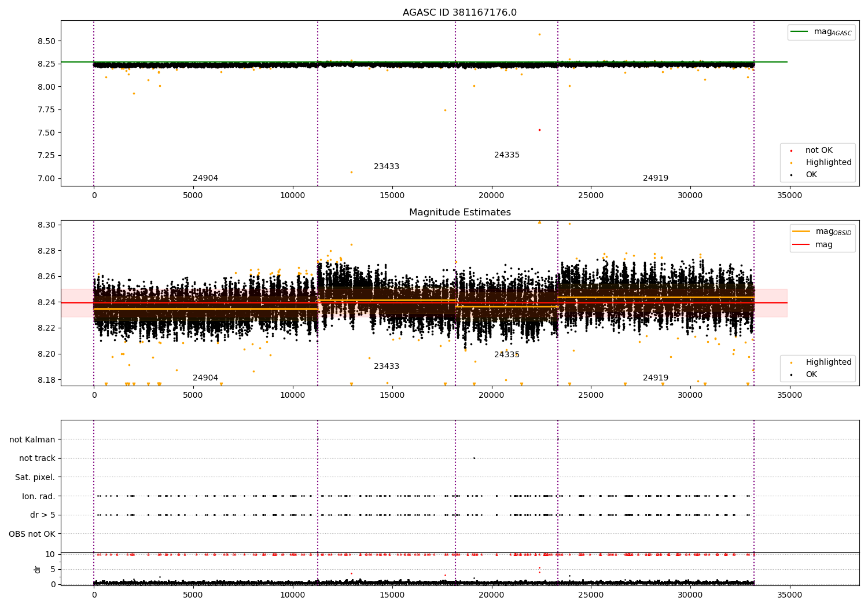868x608 pixels.
Task: Click the black 'not track' data point
Action: (x=474, y=458)
